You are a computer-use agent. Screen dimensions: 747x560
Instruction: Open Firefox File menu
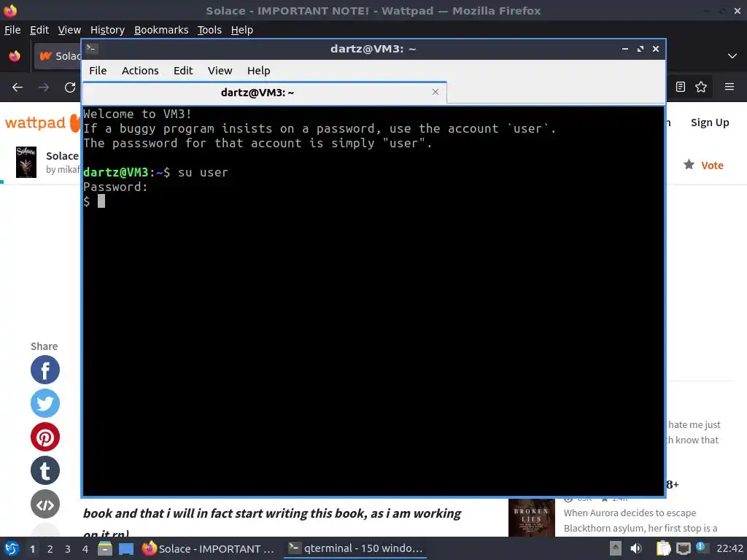pyautogui.click(x=12, y=30)
